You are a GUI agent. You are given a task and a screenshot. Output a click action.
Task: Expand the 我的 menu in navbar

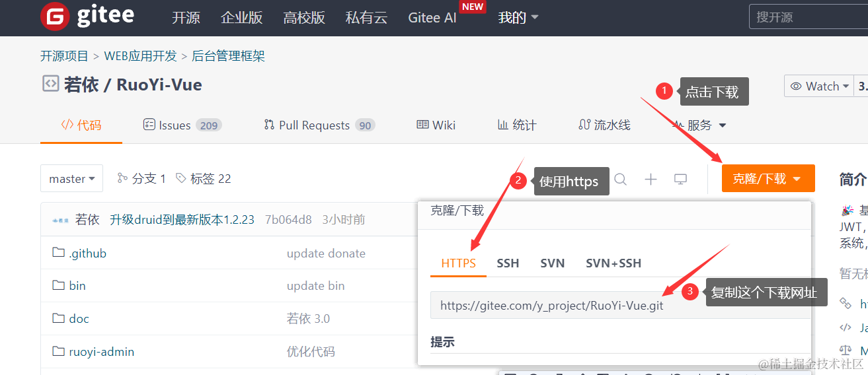click(518, 18)
